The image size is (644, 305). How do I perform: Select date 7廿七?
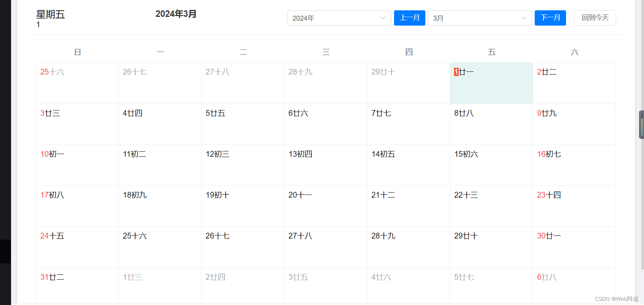pos(409,124)
